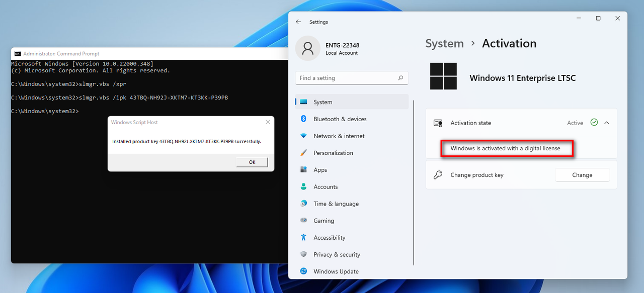This screenshot has width=644, height=293.
Task: Go to Gaming settings
Action: tap(352, 221)
